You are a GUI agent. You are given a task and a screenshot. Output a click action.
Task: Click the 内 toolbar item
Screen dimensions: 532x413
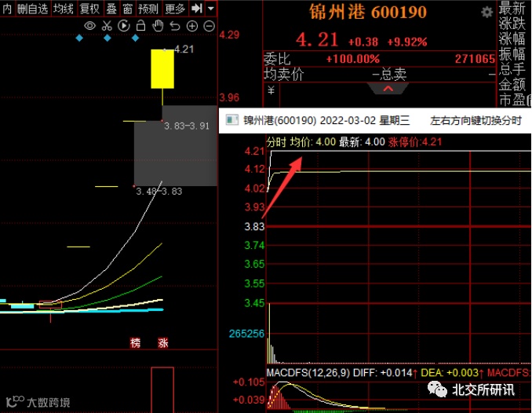(x=7, y=8)
